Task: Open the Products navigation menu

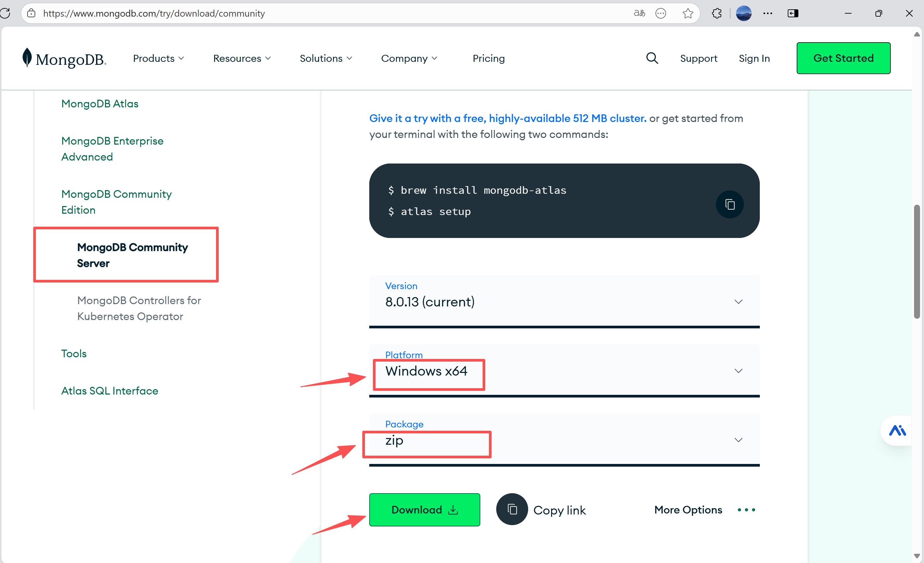Action: click(x=158, y=58)
